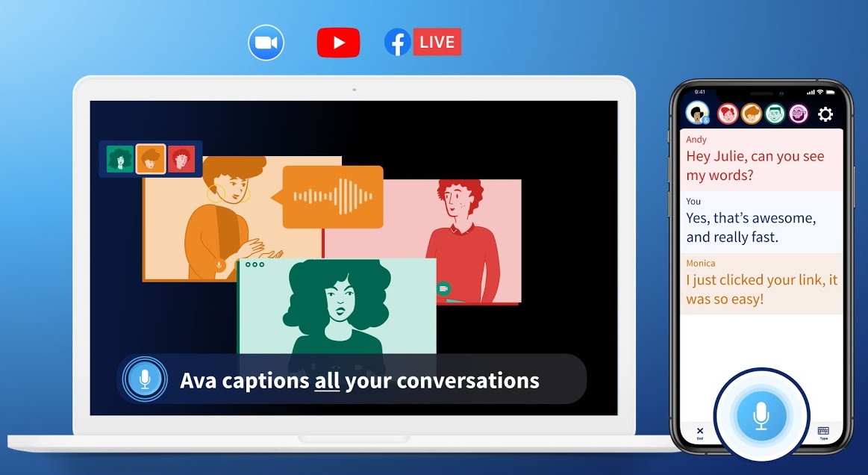Viewport: 868px width, 475px height.
Task: Open Ava settings via the gear icon
Action: (825, 114)
